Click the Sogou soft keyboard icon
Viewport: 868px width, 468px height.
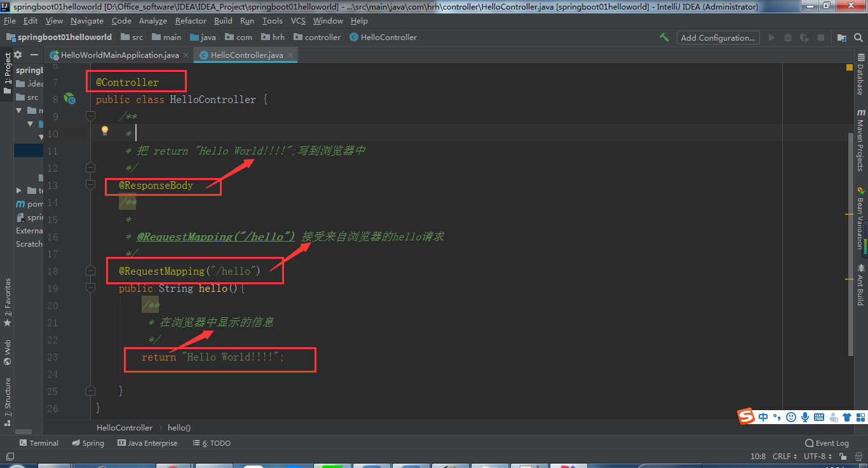(819, 417)
